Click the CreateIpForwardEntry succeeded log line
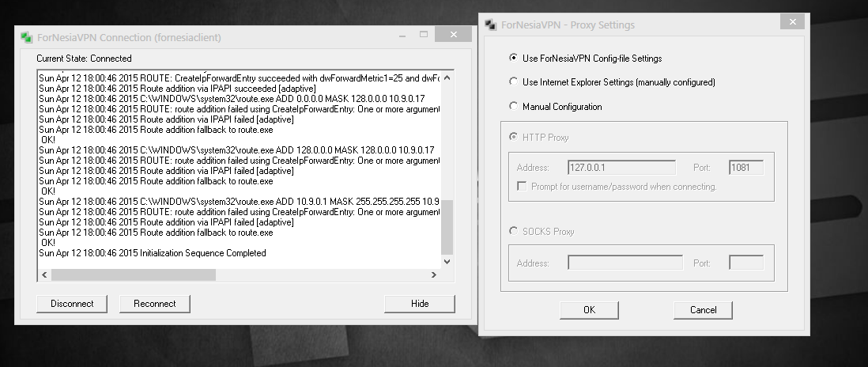868x367 pixels. tap(240, 78)
